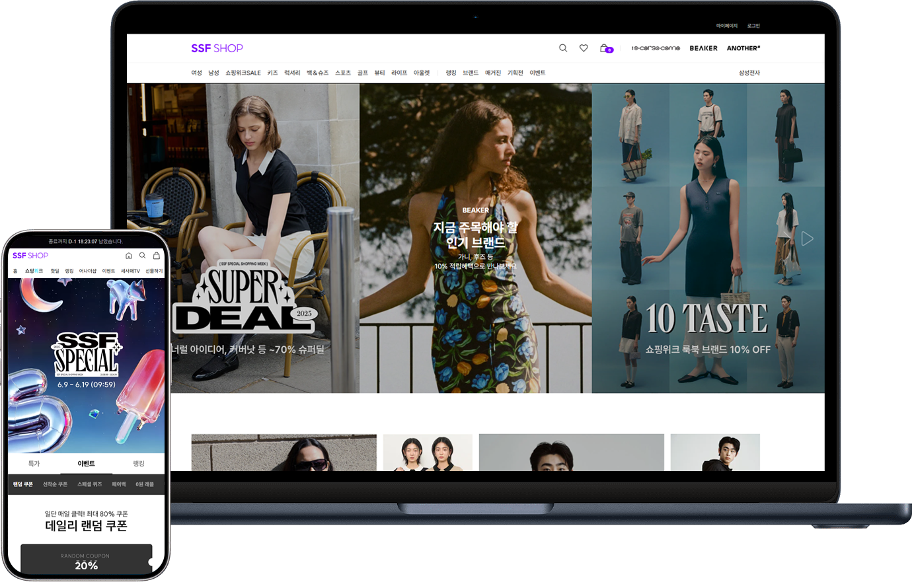Open the 뷰티 category menu

pyautogui.click(x=379, y=73)
